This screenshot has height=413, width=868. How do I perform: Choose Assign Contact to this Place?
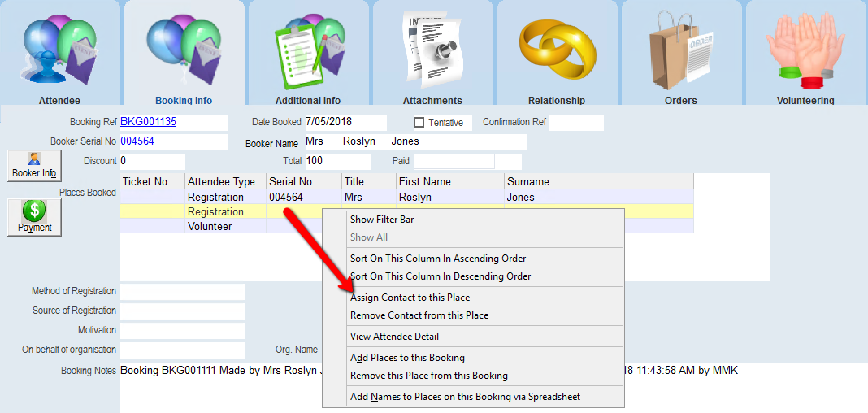pyautogui.click(x=410, y=298)
